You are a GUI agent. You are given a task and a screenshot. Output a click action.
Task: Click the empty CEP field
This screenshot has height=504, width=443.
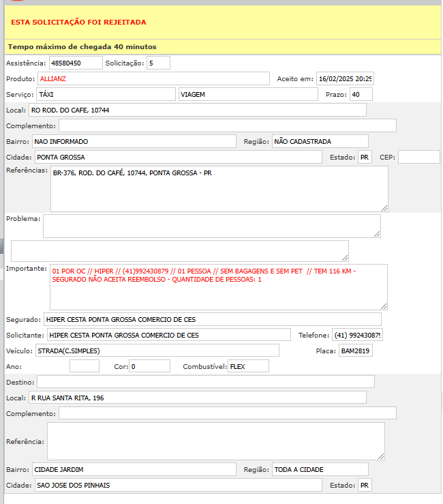click(418, 157)
